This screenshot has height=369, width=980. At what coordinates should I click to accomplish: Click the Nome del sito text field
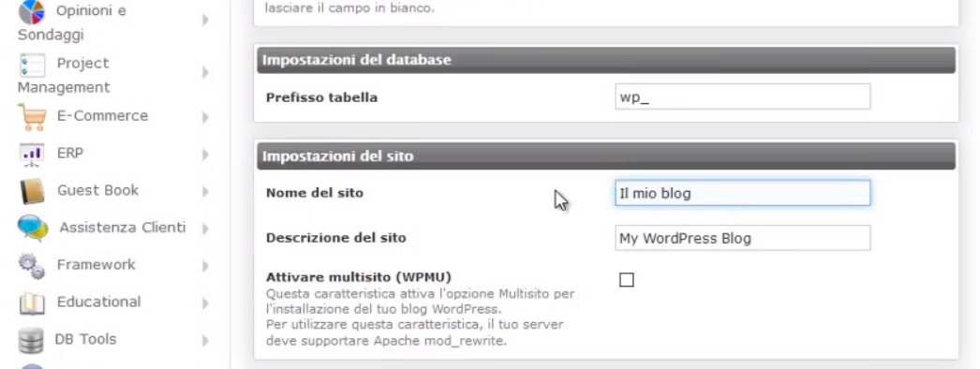743,193
